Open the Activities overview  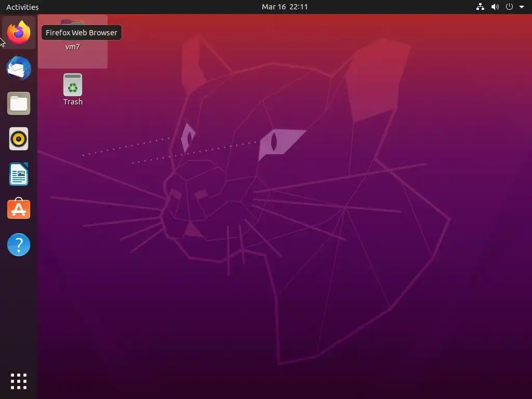click(22, 7)
